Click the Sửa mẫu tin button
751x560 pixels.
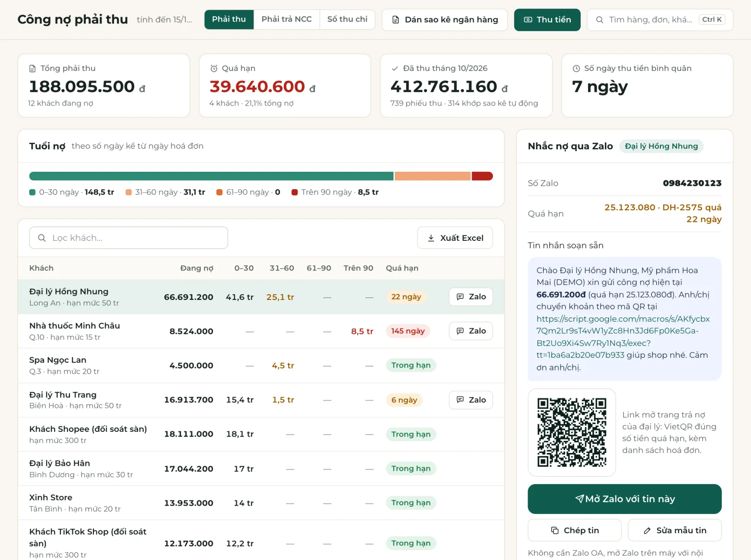tap(674, 530)
